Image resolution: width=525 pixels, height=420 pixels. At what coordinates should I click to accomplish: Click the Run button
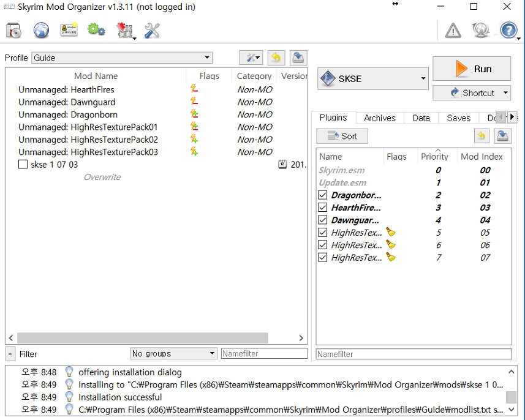tap(472, 69)
